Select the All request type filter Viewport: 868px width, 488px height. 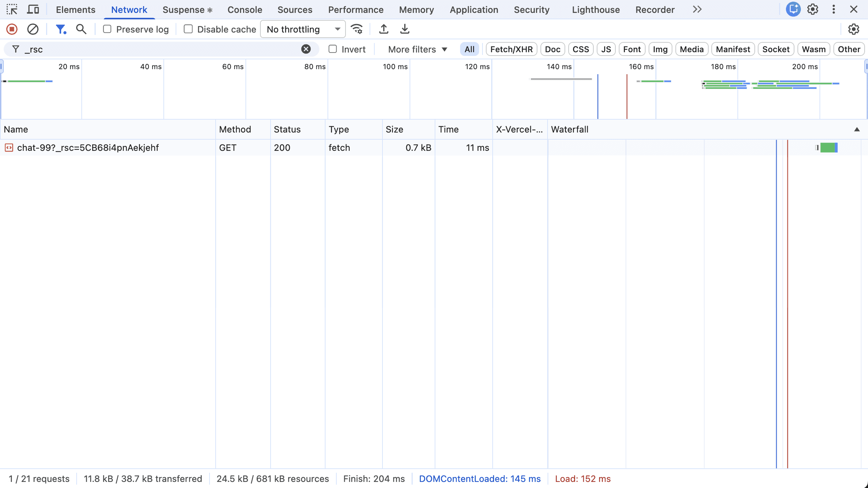(470, 49)
